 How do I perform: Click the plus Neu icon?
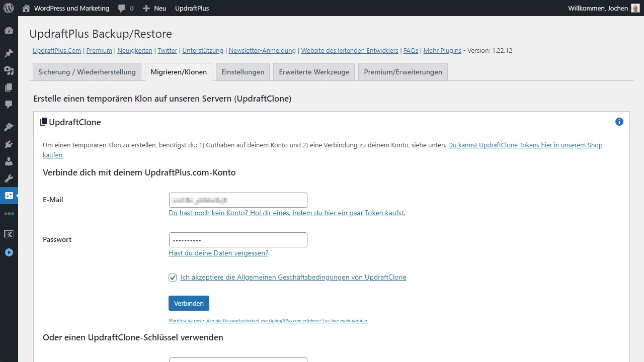click(146, 9)
